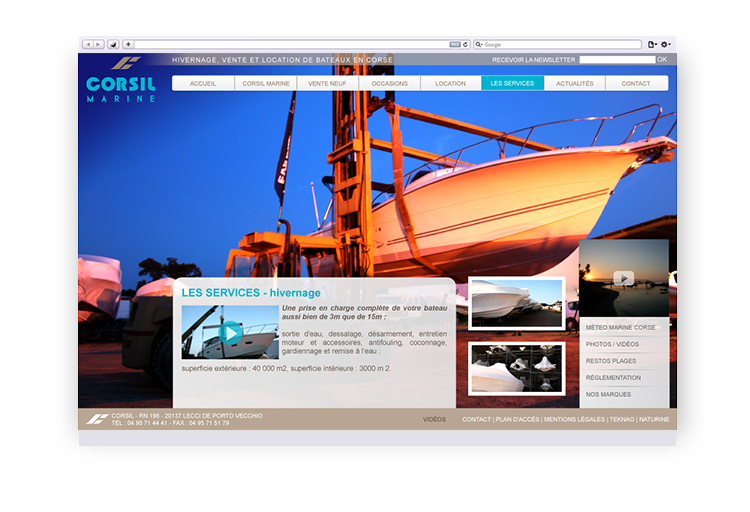Click the browser back arrow button
Screen dimensions: 750x512
pyautogui.click(x=88, y=44)
